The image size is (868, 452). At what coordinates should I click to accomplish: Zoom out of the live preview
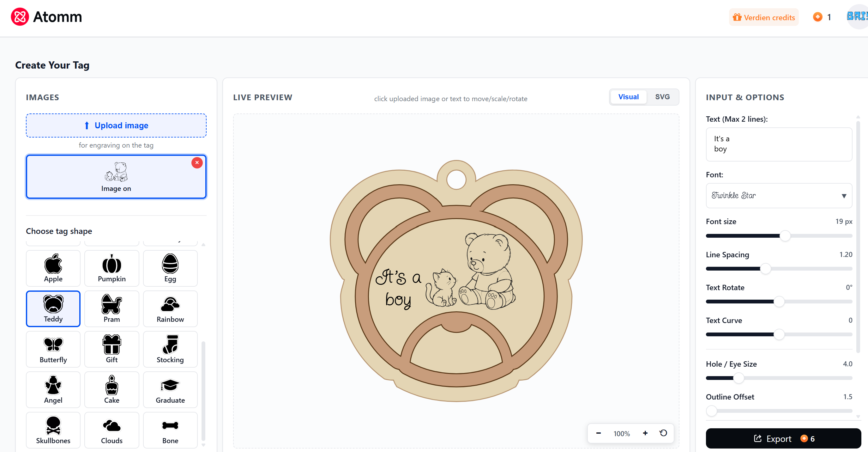click(x=599, y=433)
